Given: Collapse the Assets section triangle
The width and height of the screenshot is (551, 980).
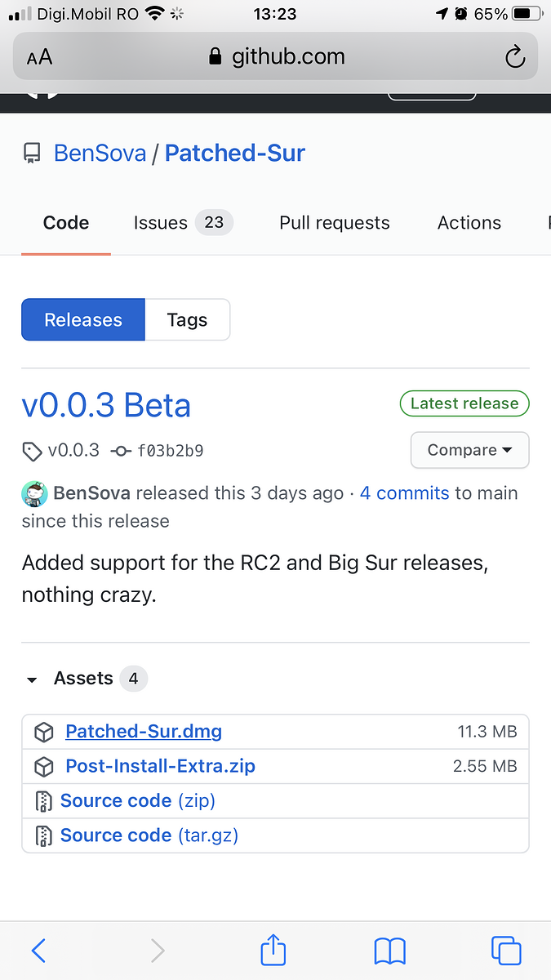Looking at the screenshot, I should coord(32,679).
